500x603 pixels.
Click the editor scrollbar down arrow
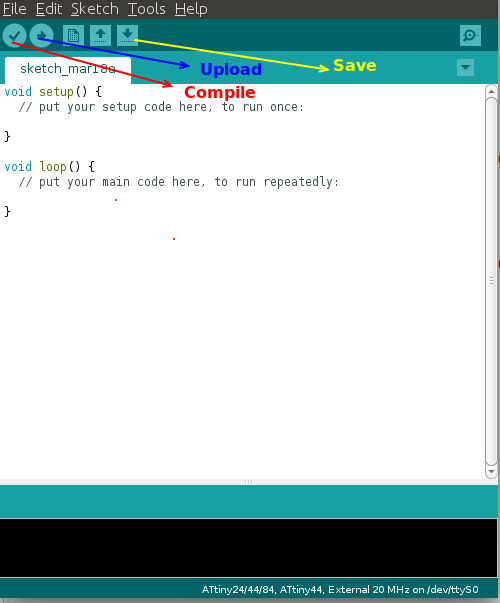[491, 471]
